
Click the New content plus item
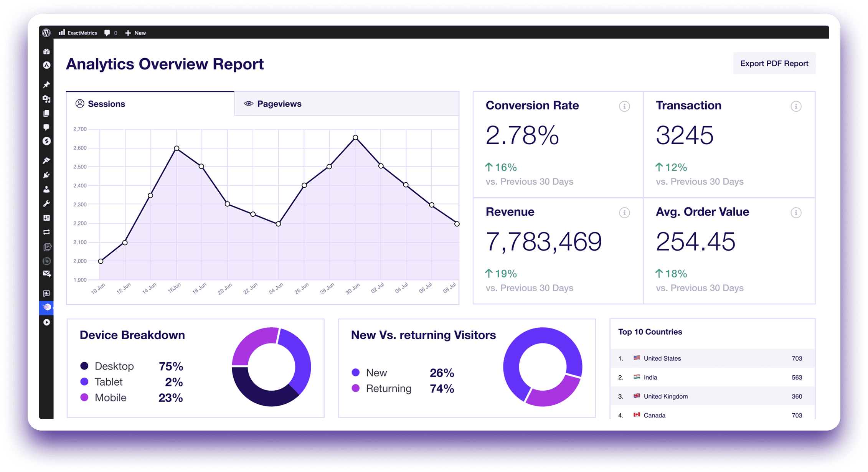[135, 33]
